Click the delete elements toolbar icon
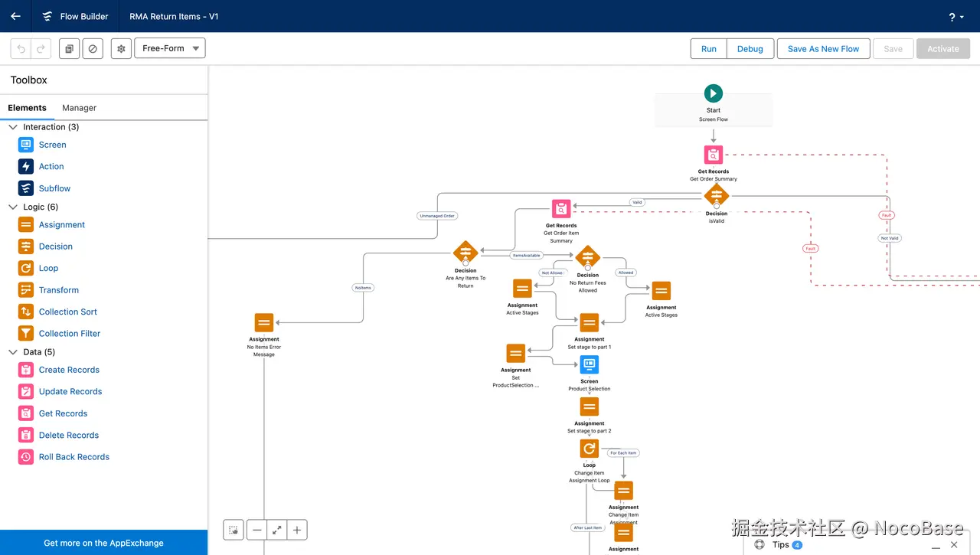980x555 pixels. coord(93,48)
